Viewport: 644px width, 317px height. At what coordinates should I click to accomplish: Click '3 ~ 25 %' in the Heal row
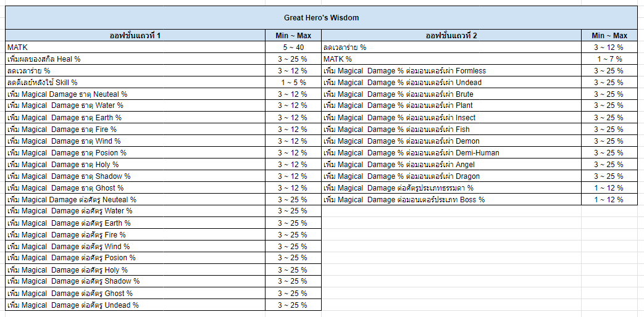pyautogui.click(x=293, y=59)
